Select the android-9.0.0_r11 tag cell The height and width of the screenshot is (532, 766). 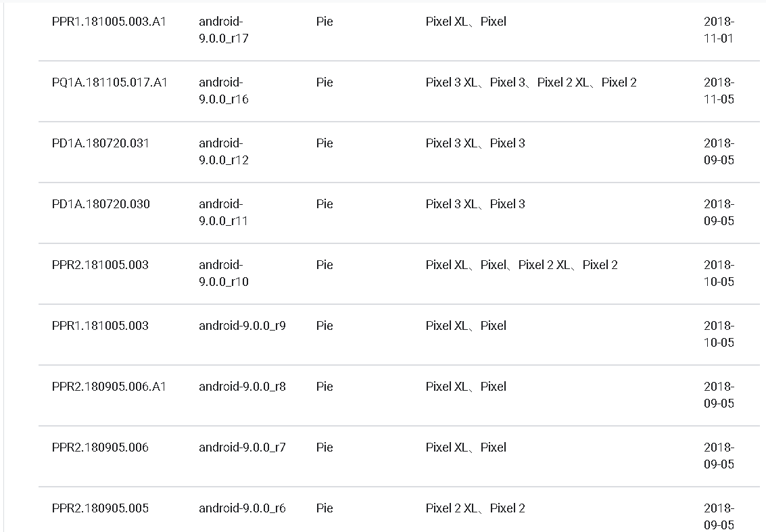point(224,212)
